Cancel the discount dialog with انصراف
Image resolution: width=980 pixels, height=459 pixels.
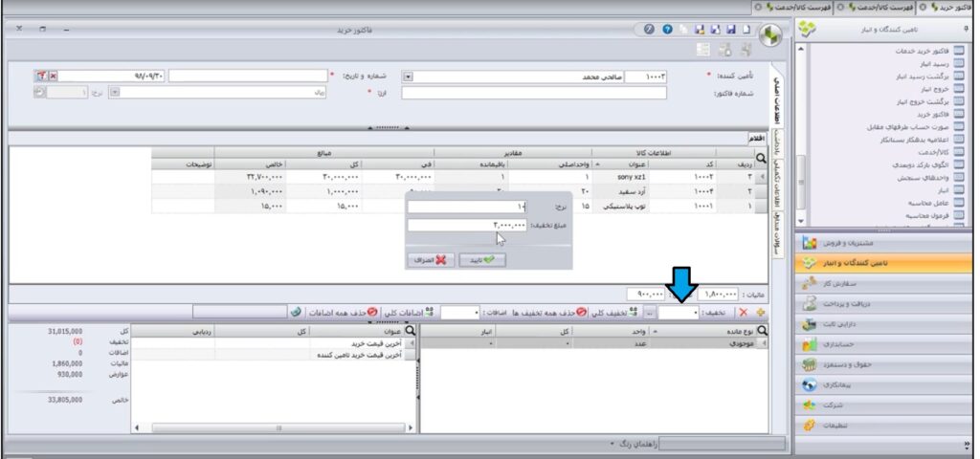[x=432, y=260]
